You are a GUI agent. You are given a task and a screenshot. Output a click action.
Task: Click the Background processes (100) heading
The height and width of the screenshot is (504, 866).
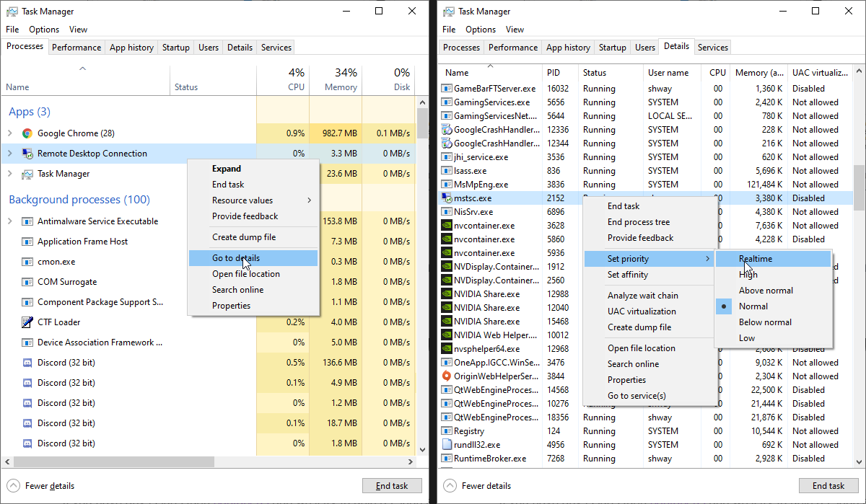pyautogui.click(x=79, y=200)
